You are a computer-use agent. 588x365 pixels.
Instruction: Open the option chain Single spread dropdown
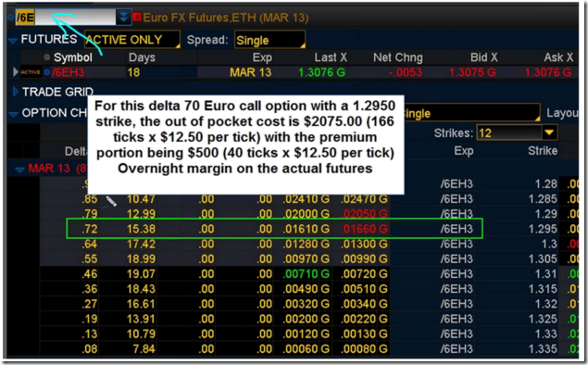(x=471, y=113)
